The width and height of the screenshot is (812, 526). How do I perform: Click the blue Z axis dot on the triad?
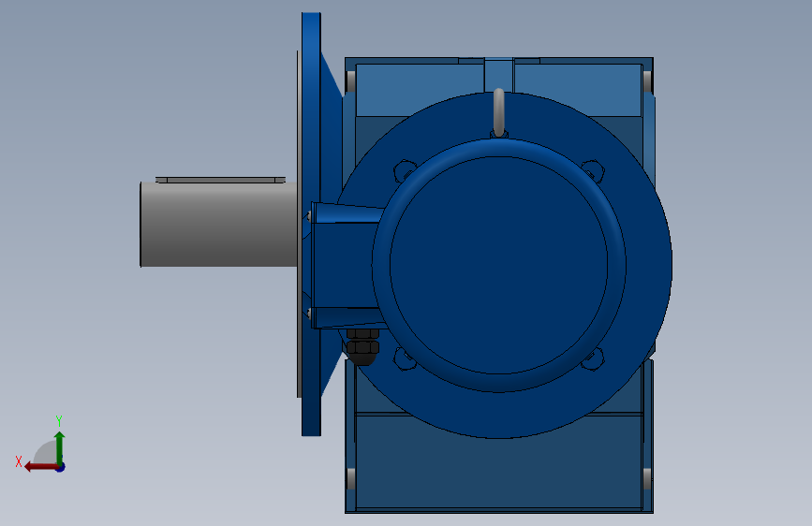pyautogui.click(x=61, y=467)
